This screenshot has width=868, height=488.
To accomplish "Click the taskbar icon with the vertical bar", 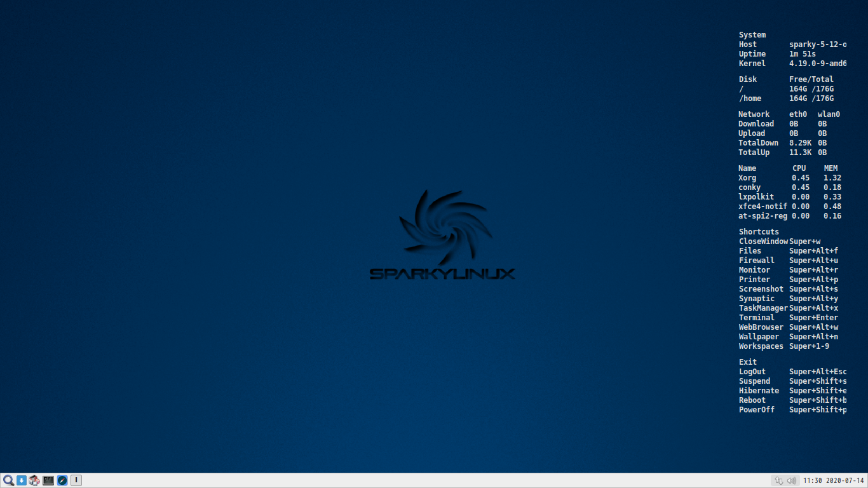I will pyautogui.click(x=76, y=480).
